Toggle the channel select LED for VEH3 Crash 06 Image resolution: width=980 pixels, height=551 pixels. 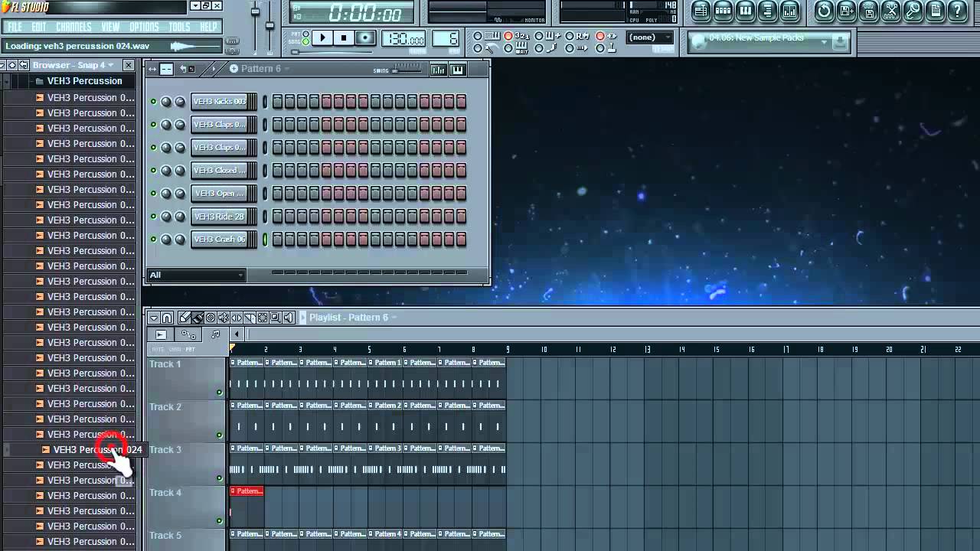[265, 240]
